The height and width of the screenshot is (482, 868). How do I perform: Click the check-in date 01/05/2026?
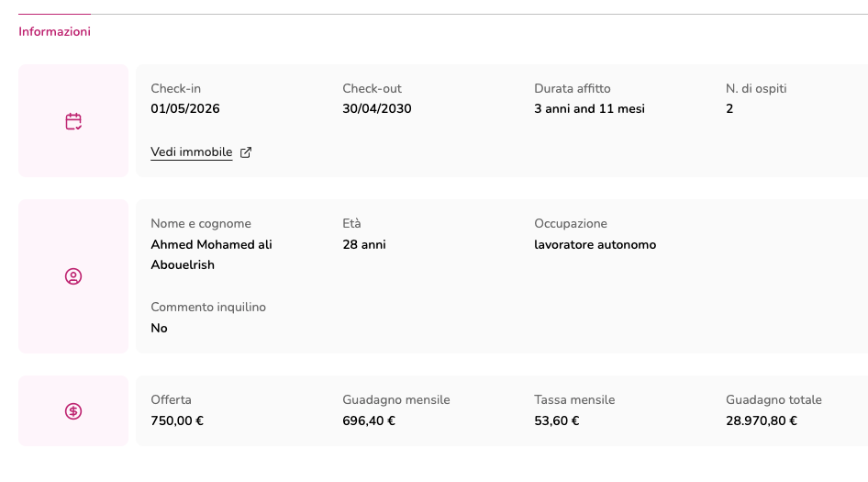pyautogui.click(x=185, y=108)
